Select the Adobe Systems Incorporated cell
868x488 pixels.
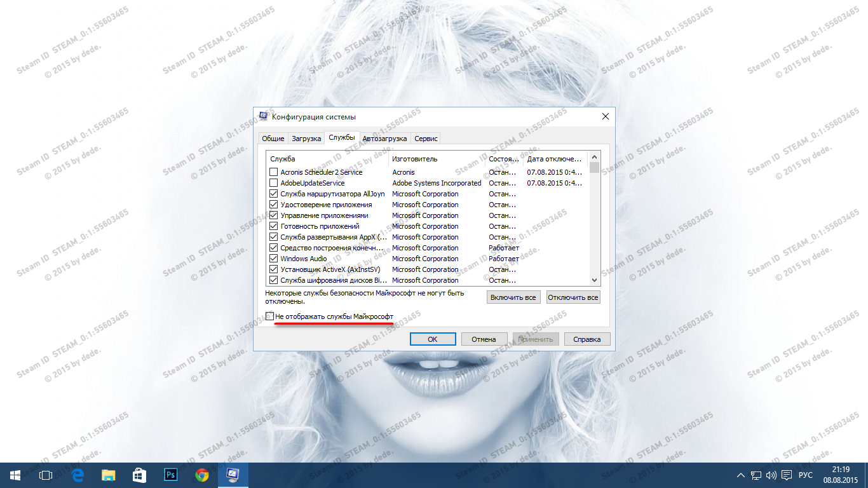(x=437, y=183)
